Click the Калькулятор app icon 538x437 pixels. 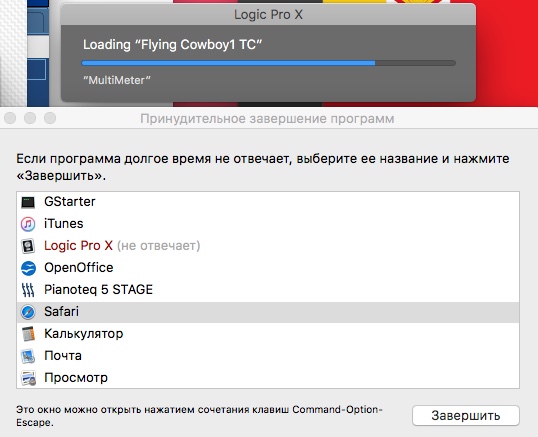(x=28, y=334)
